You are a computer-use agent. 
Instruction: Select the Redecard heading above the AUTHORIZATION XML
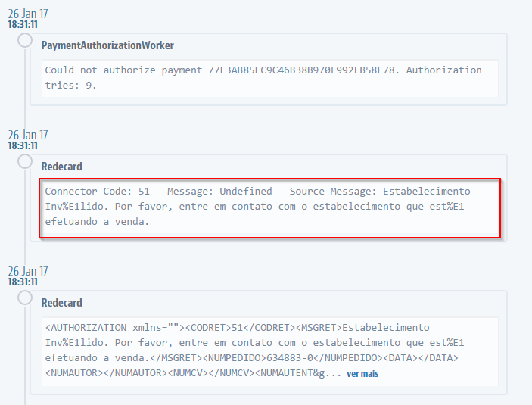[62, 303]
